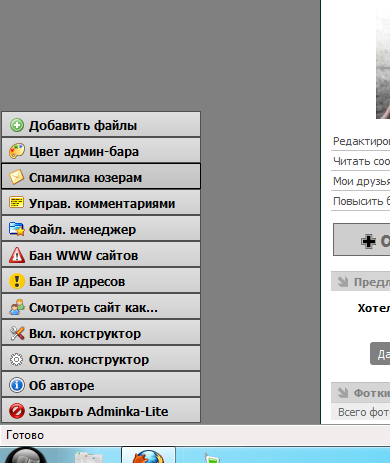Click the tools icon for Вкл. конструктор
Viewport: 390px width, 463px height.
click(17, 333)
